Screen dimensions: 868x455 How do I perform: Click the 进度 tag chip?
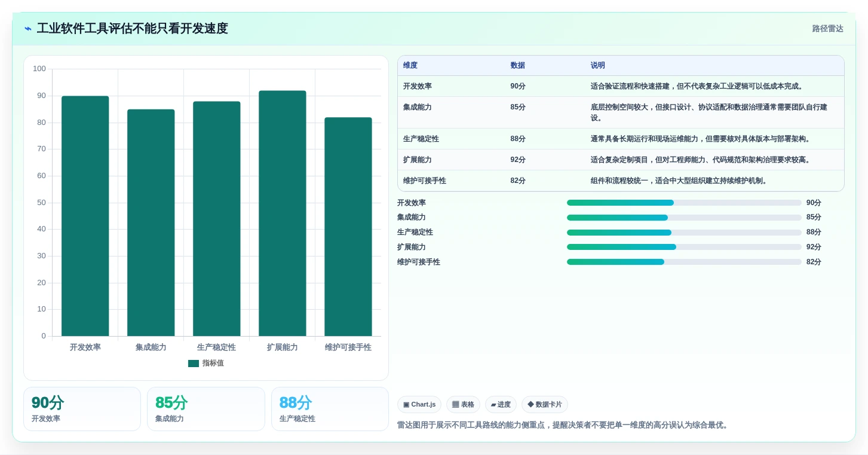[x=501, y=405]
